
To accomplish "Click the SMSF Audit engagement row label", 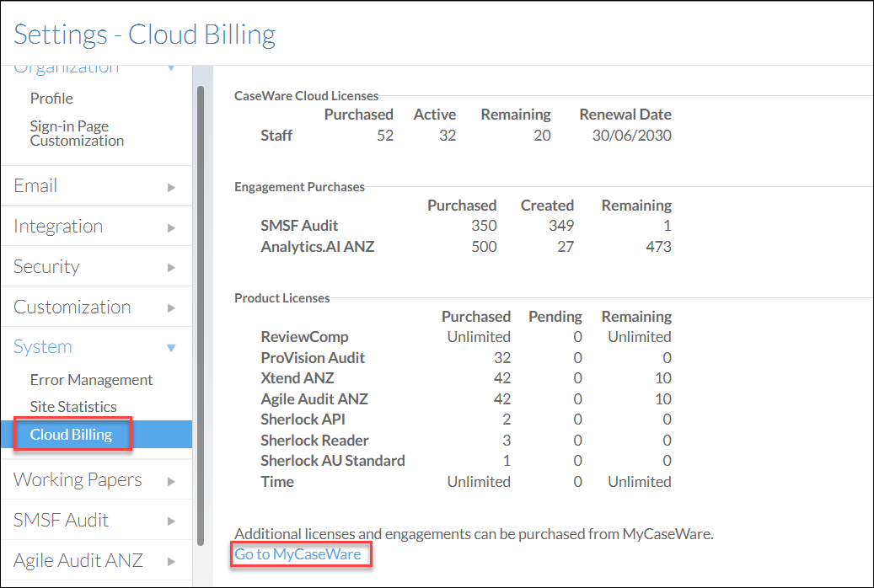I will tap(299, 226).
